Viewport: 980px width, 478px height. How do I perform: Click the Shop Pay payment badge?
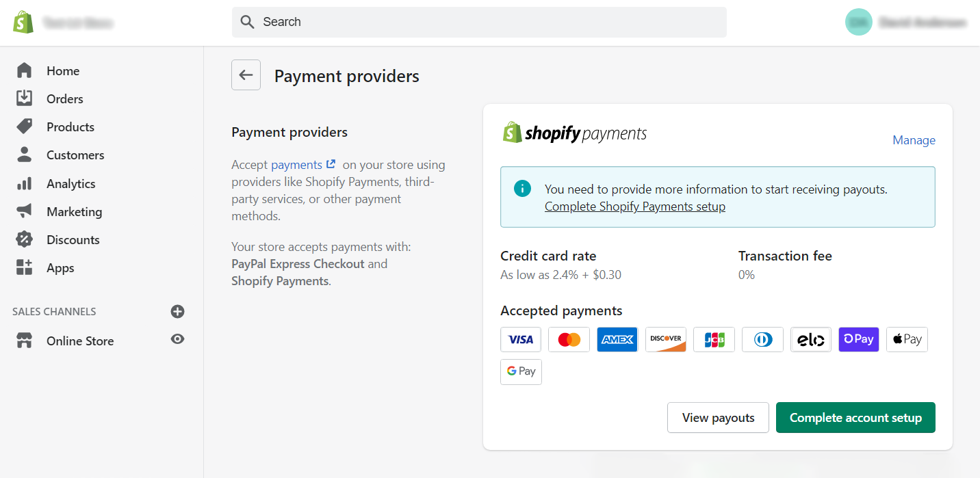(858, 339)
